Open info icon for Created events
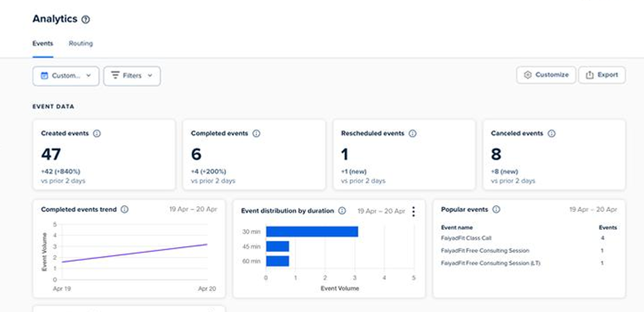The height and width of the screenshot is (312, 644). pos(97,133)
